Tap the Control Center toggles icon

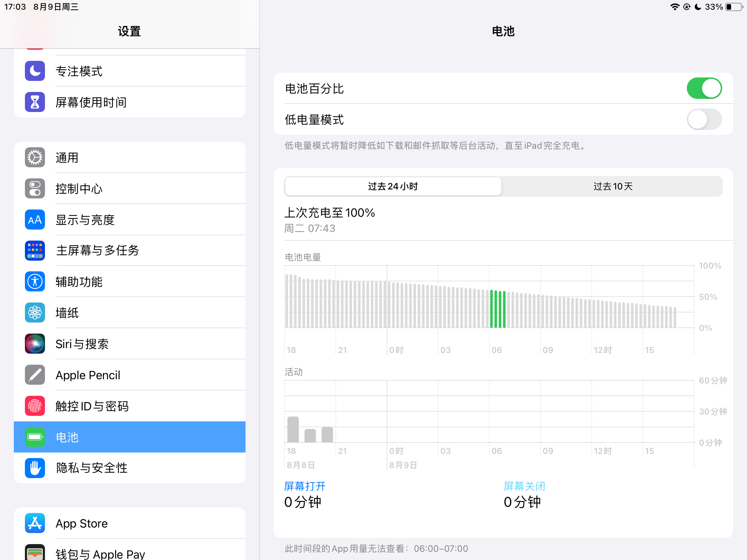pyautogui.click(x=35, y=188)
